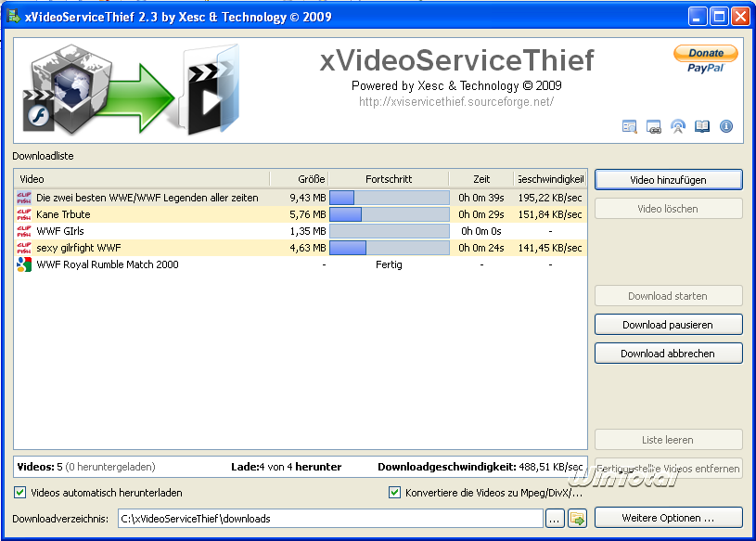Click the 9,43 MB size cell

coord(308,198)
